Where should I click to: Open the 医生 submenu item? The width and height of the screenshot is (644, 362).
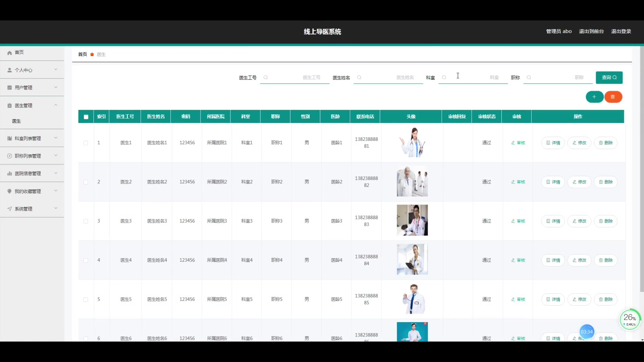point(16,121)
